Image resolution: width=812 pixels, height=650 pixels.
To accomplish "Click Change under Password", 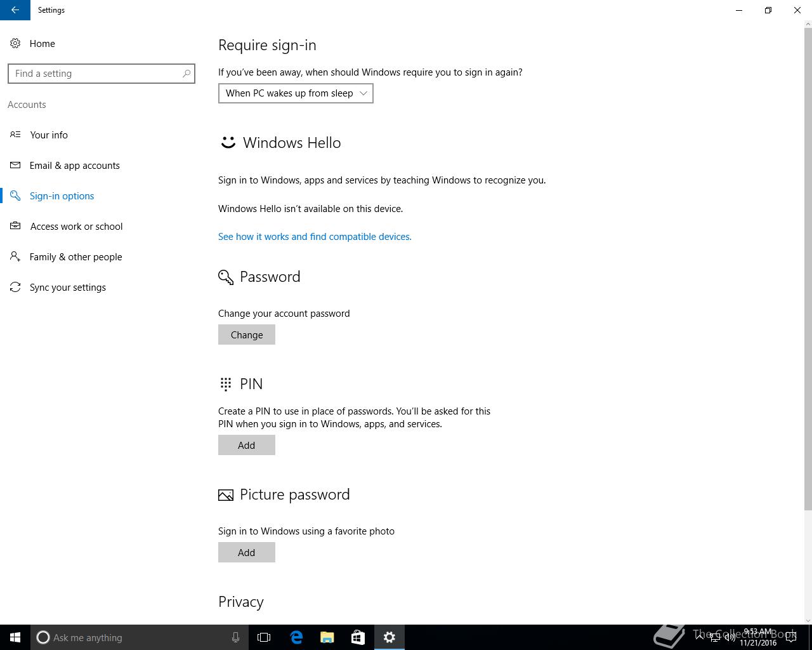I will pos(247,335).
